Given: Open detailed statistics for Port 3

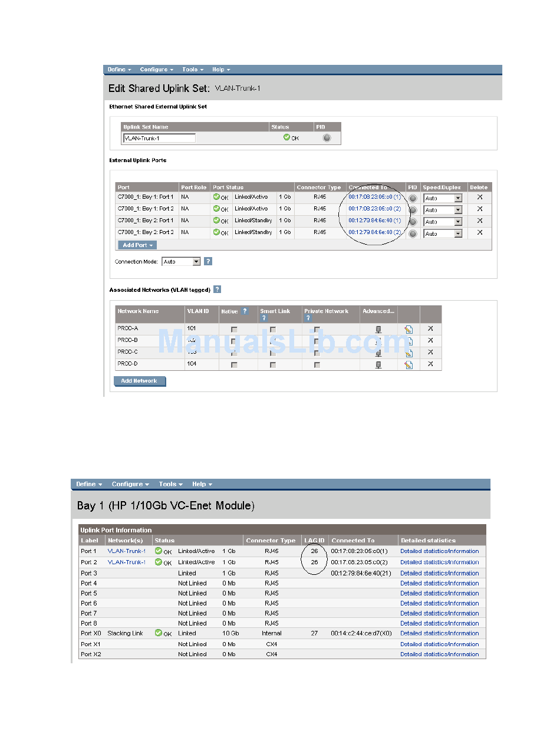Looking at the screenshot, I should (440, 573).
